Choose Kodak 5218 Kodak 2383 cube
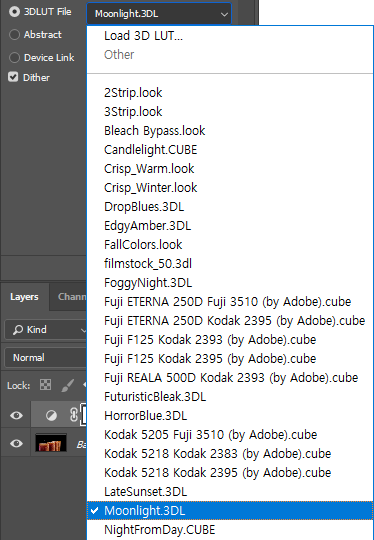374x540 pixels. coord(230,454)
